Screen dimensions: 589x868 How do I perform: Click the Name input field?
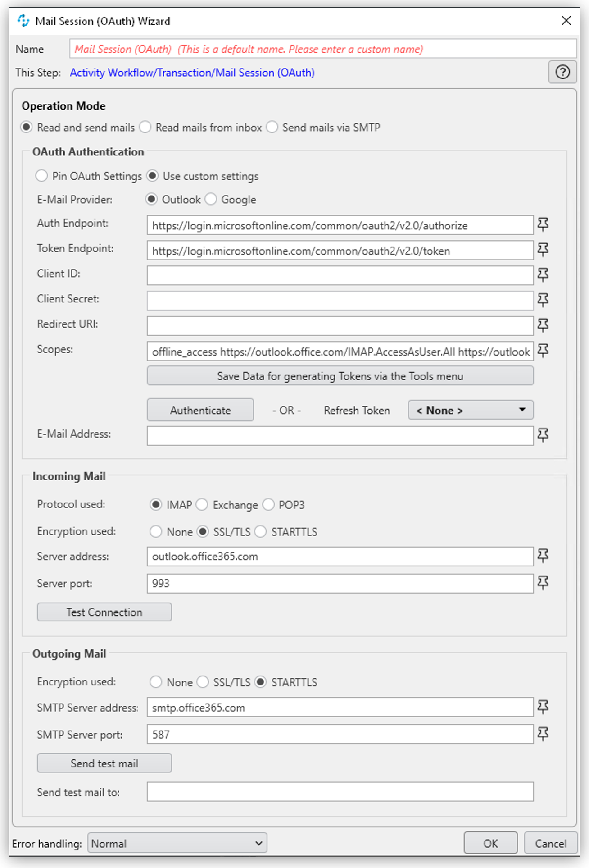(323, 49)
